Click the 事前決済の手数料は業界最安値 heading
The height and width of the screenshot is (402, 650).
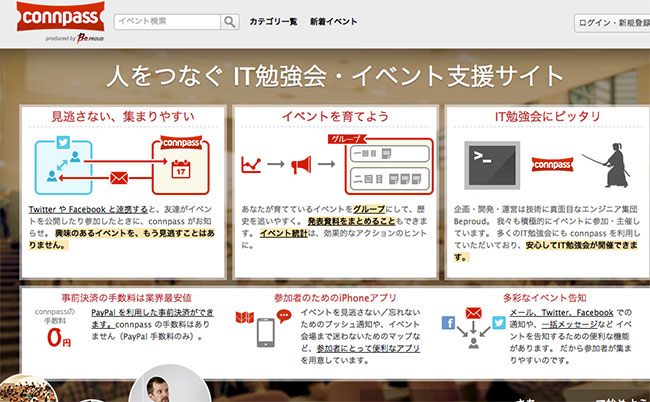coord(126,298)
